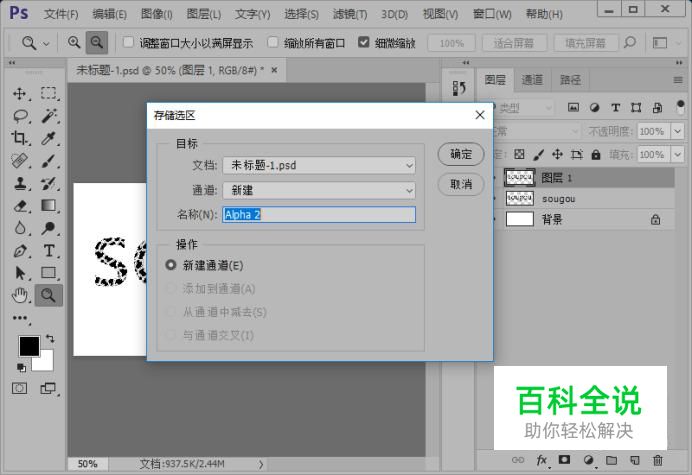
Task: Toggle the layer filter switch
Action: point(680,107)
